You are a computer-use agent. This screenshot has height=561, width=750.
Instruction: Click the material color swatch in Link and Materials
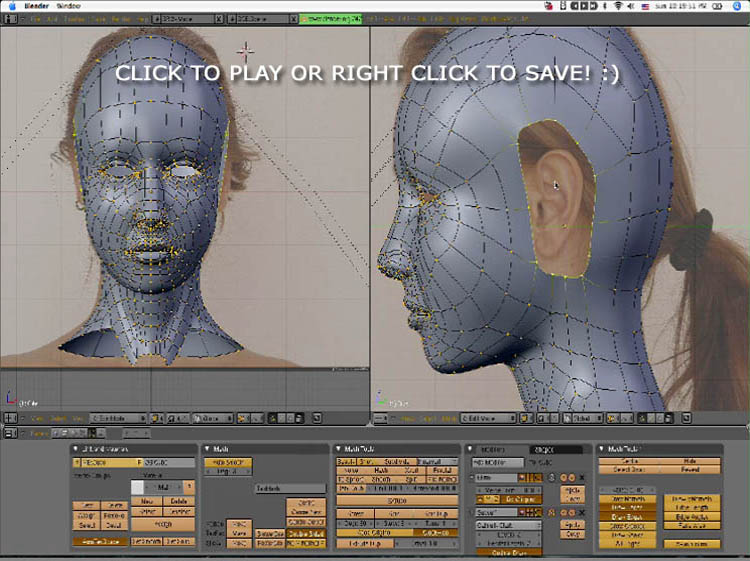pyautogui.click(x=138, y=486)
